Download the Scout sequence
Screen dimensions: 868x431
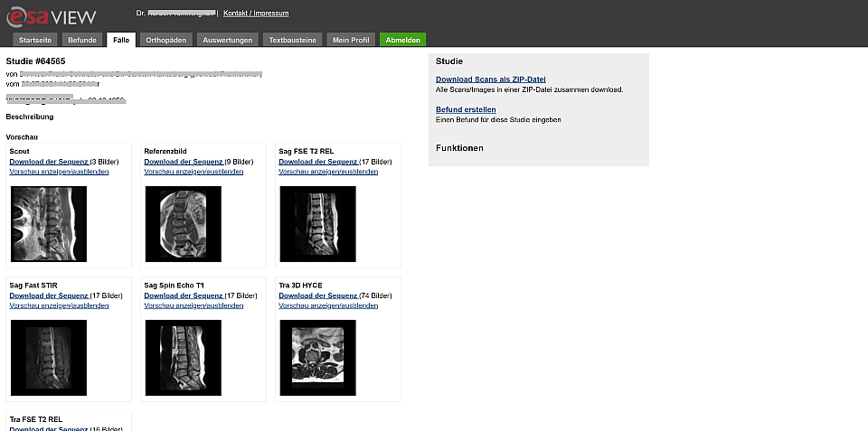tap(49, 162)
